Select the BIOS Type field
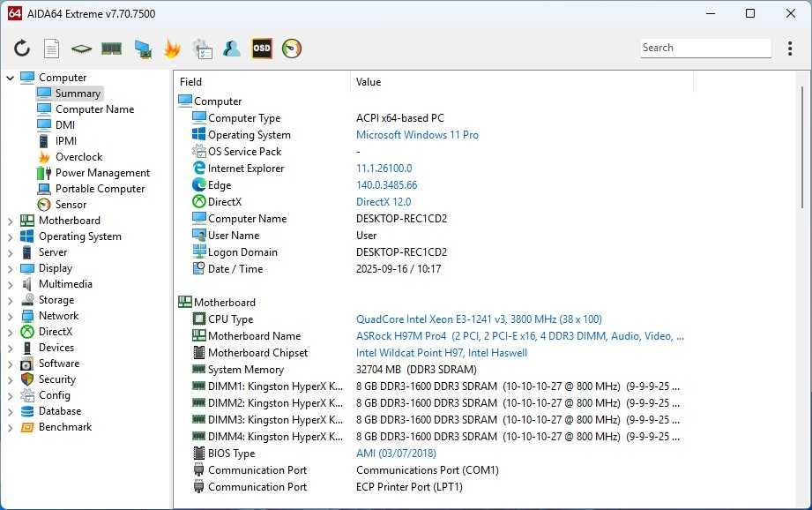Image resolution: width=812 pixels, height=510 pixels. [231, 454]
